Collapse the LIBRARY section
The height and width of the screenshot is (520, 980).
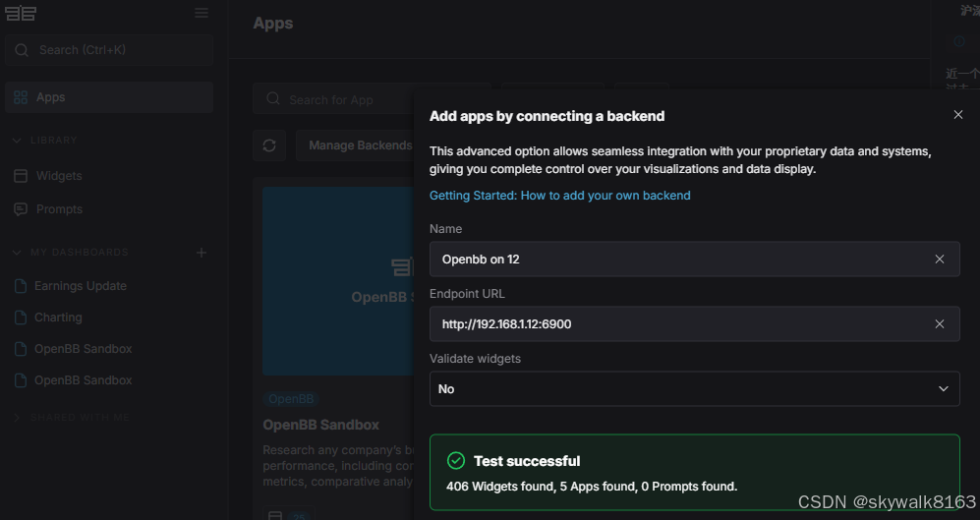click(17, 140)
